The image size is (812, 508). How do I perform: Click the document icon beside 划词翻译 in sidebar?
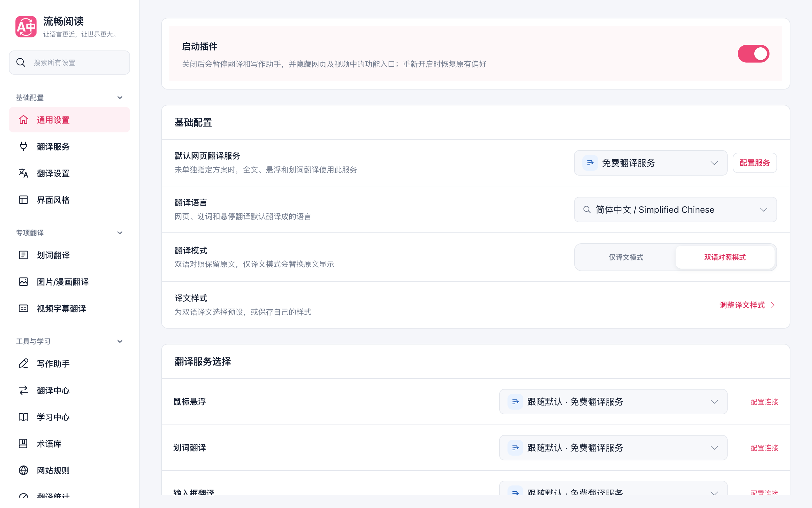pyautogui.click(x=23, y=255)
